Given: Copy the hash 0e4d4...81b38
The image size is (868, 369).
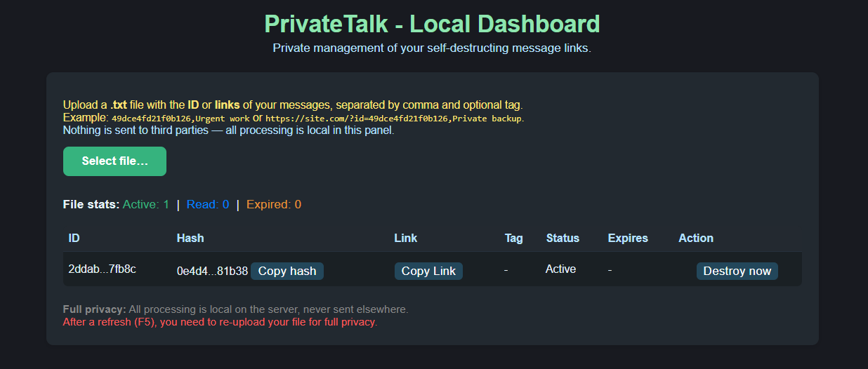Looking at the screenshot, I should (287, 271).
